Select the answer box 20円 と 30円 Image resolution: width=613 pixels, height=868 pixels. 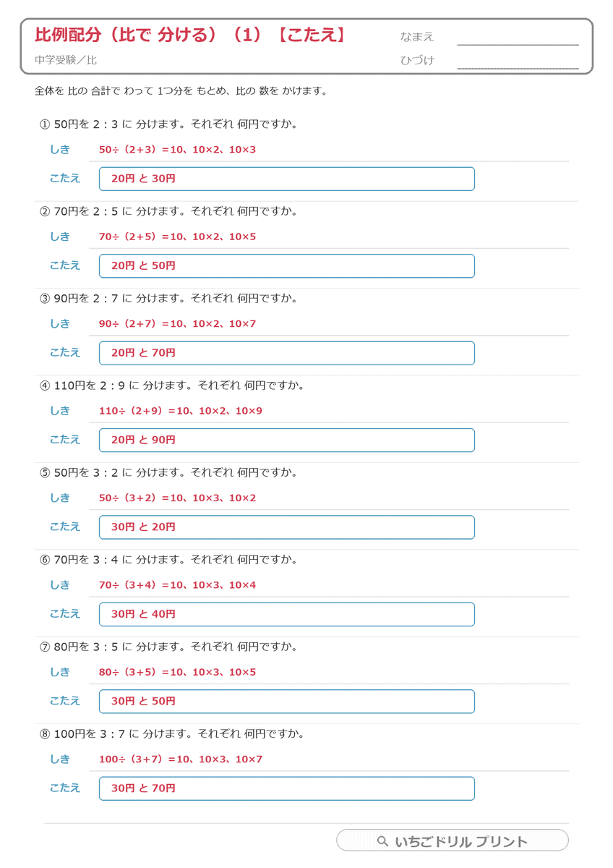point(287,179)
